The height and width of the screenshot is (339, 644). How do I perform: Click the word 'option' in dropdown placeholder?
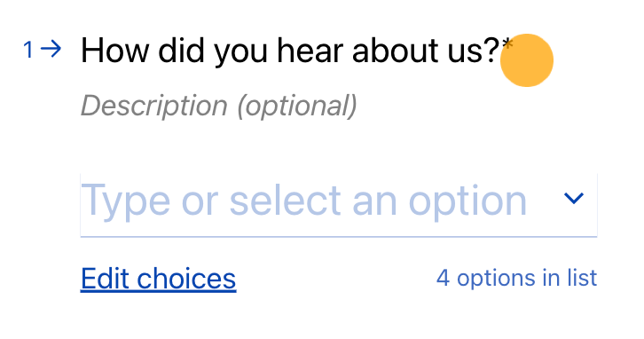point(467,202)
